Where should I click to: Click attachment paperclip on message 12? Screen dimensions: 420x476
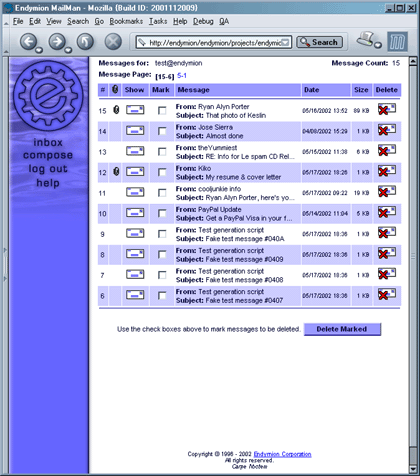tap(116, 171)
